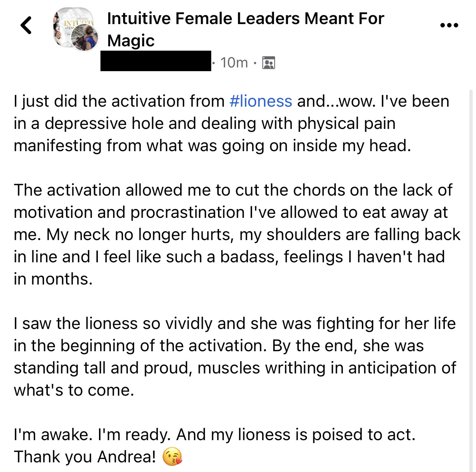This screenshot has width=476, height=472.
Task: Tap the phrase "standing tall and proud"
Action: pos(100,368)
